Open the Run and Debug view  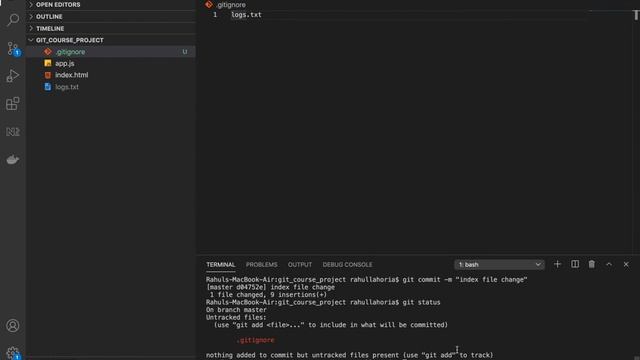coord(13,76)
